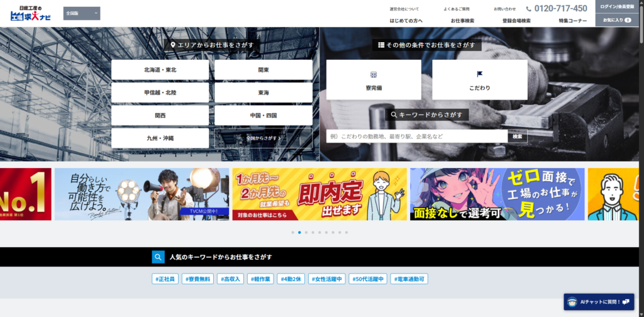Expand 全国からさがす area option
The height and width of the screenshot is (317, 644).
click(263, 138)
